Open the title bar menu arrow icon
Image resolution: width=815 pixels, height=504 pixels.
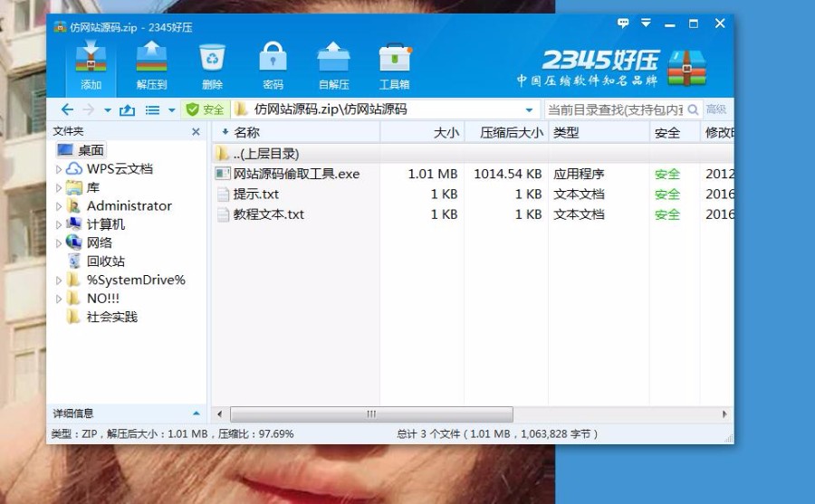[646, 23]
